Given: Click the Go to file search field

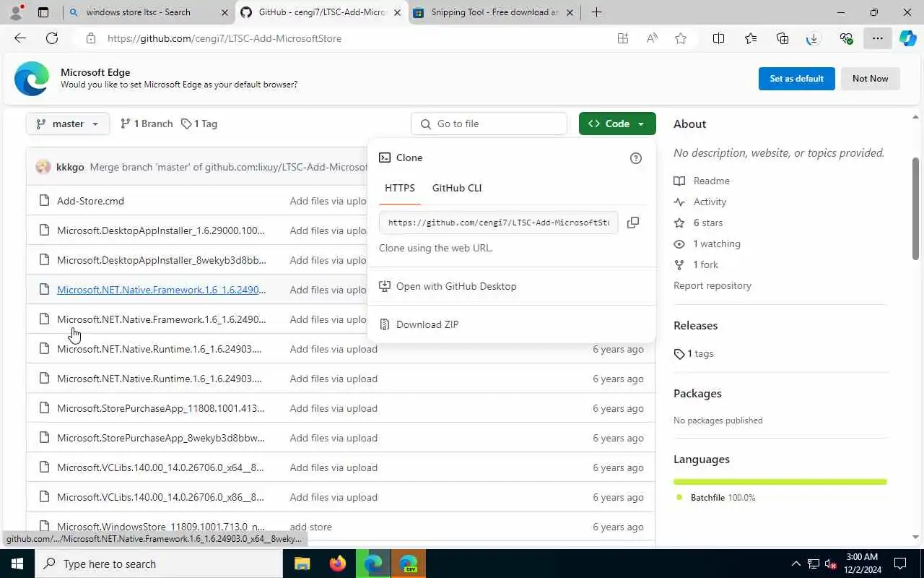Looking at the screenshot, I should point(489,124).
